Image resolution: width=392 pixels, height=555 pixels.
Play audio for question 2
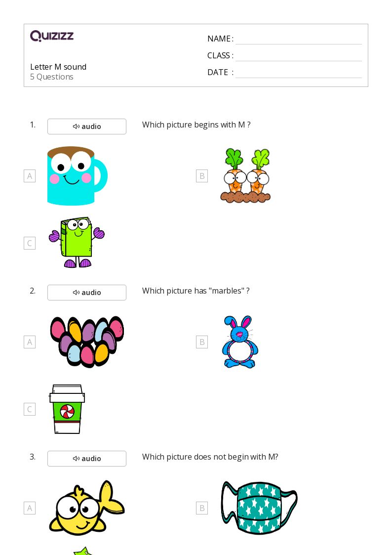click(x=87, y=293)
